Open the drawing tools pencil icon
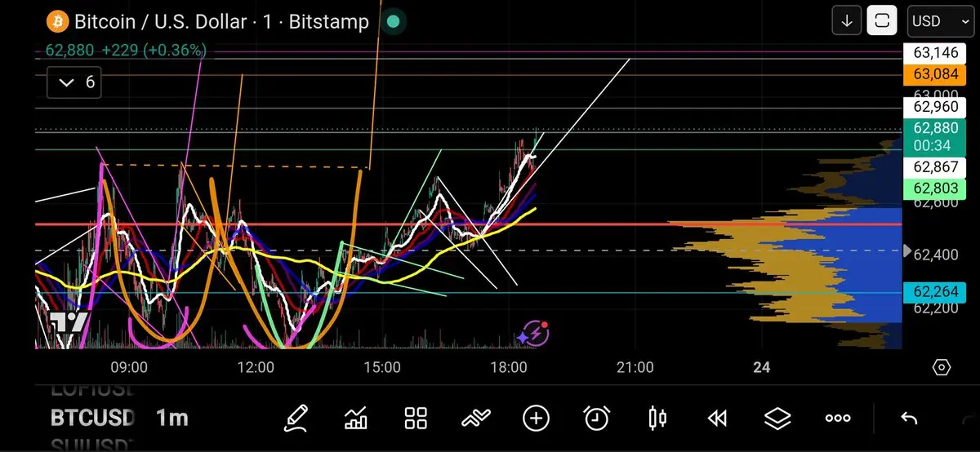Image resolution: width=980 pixels, height=452 pixels. click(297, 419)
